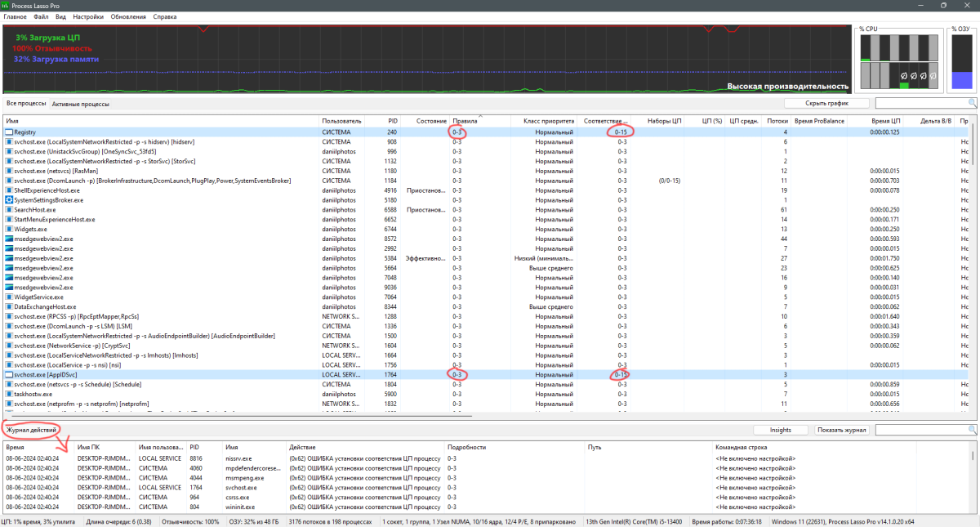Click the % CPU per-core graph

(x=900, y=62)
